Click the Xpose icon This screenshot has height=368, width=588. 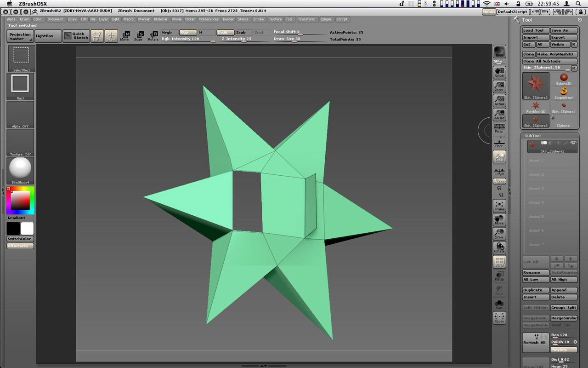(x=499, y=317)
